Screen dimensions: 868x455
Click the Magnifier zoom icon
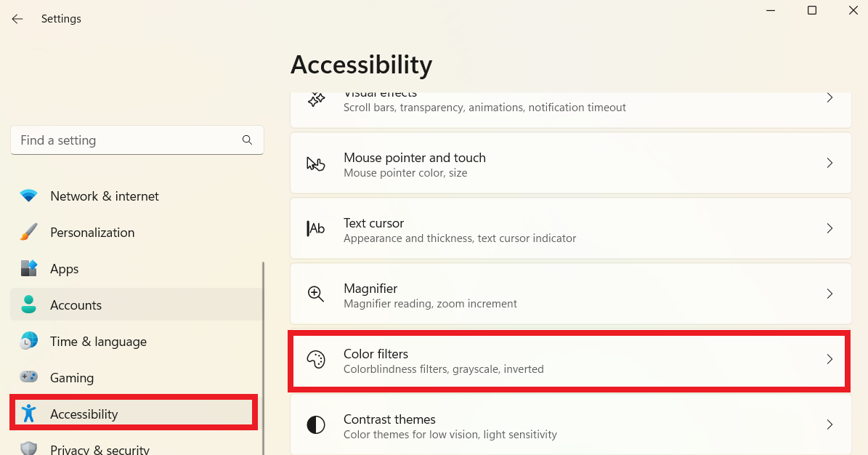point(316,294)
